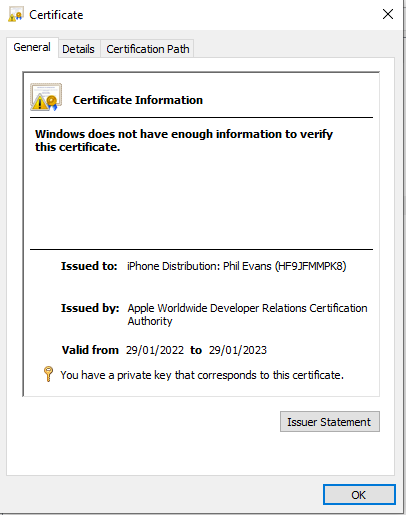Click the Certificate title bar icon
Image resolution: width=406 pixels, height=515 pixels.
click(x=16, y=15)
